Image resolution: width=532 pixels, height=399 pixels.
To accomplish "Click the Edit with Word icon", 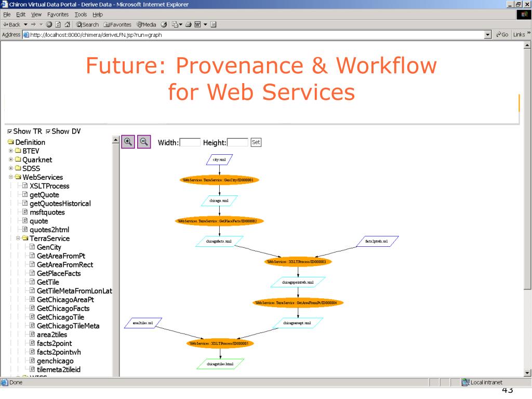I will 197,24.
